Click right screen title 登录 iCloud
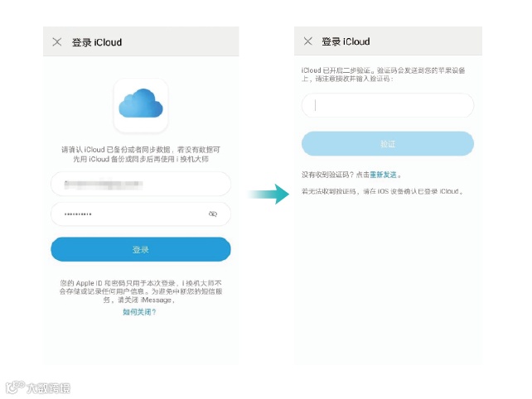Viewport: 532px width, 399px height. click(x=346, y=41)
